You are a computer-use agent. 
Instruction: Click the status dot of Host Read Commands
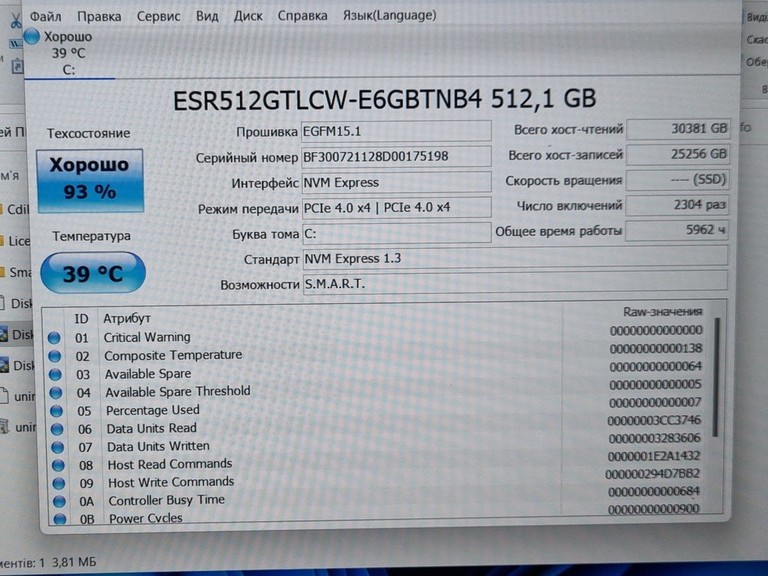(58, 465)
